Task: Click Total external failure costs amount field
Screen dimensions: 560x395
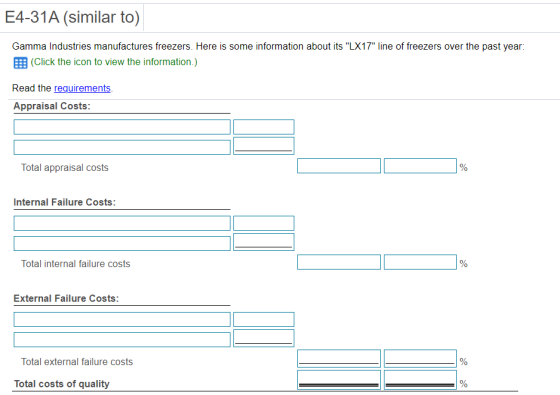Action: click(339, 359)
